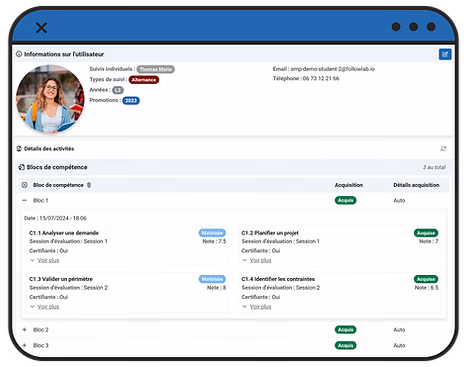Viewport: 467px width, 367px height.
Task: Click 'Note : 7.5' in C1.1 card
Action: pos(214,241)
